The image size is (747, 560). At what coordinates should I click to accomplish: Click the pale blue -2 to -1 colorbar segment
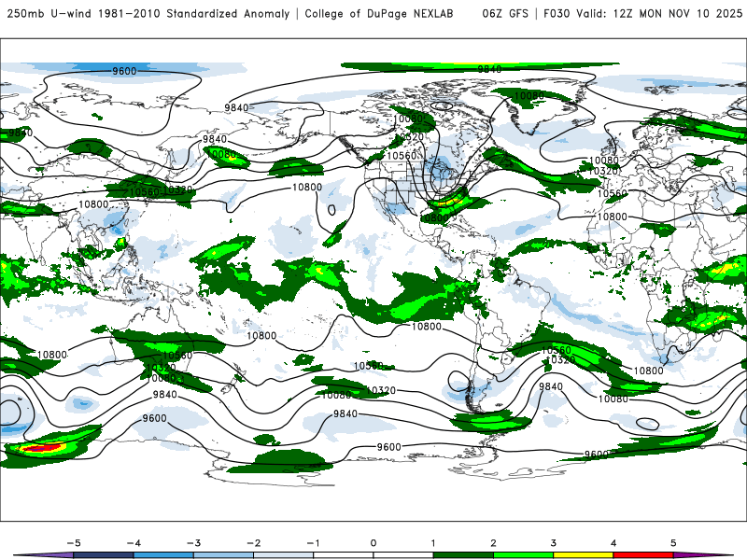284,555
